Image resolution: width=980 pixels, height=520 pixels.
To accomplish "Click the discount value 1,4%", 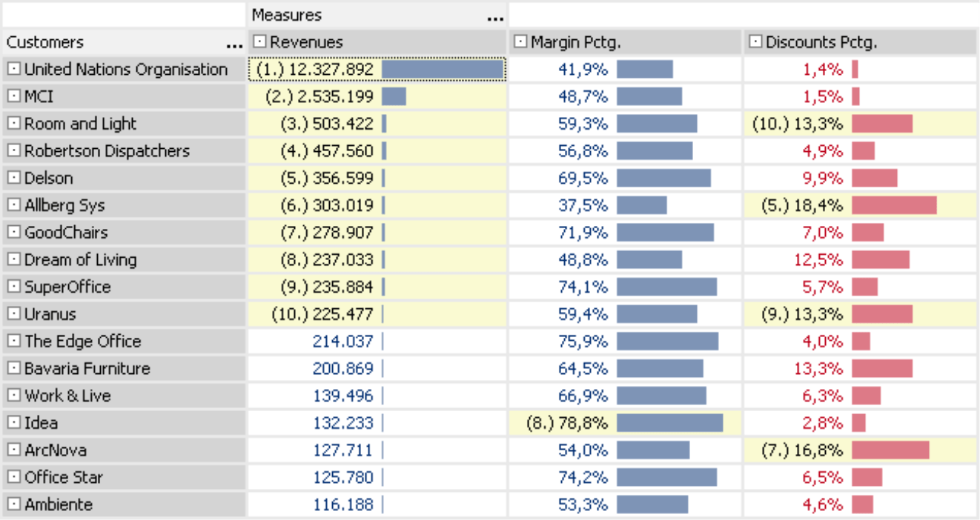I will coord(823,69).
